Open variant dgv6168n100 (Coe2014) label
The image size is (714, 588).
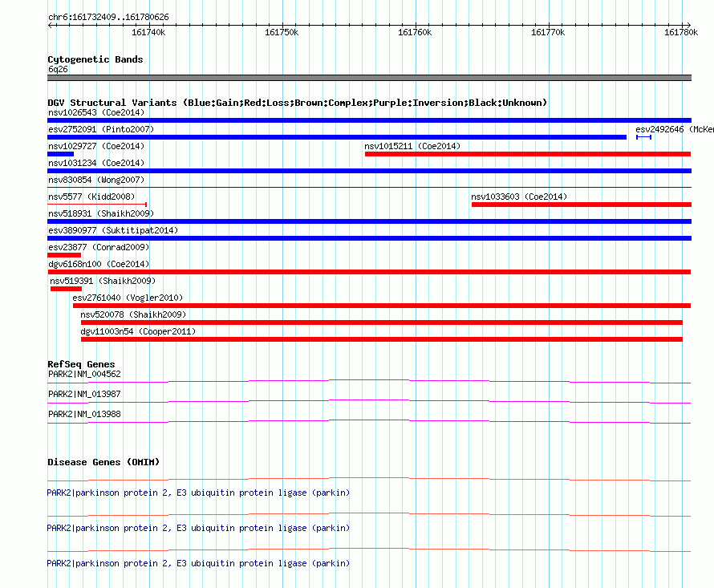click(x=99, y=264)
